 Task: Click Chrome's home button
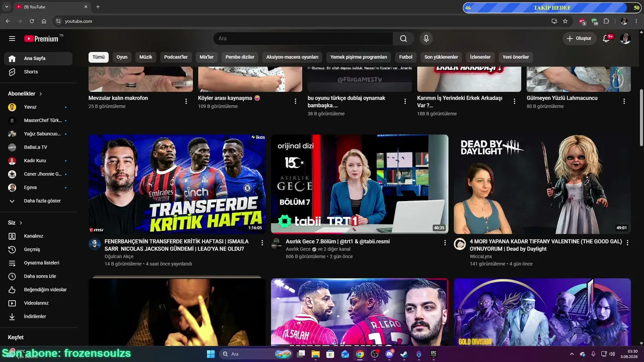[x=44, y=21]
